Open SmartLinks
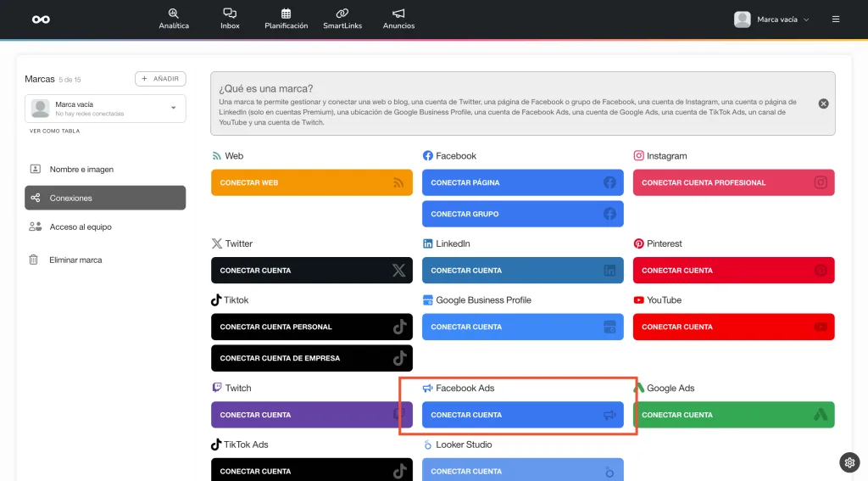 [342, 19]
